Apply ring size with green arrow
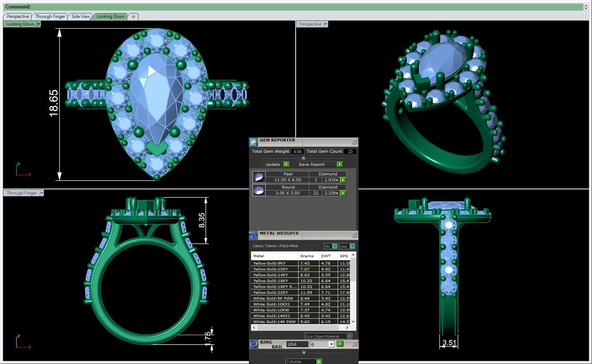 point(340,344)
